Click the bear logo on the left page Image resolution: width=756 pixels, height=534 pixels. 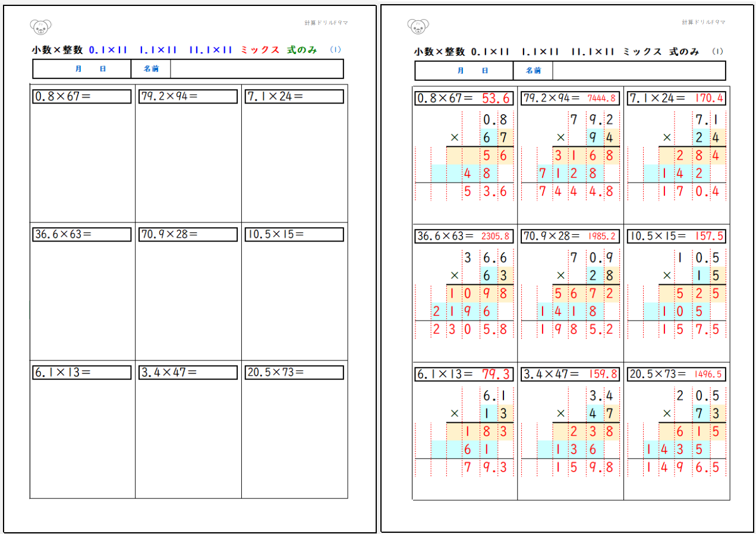(x=40, y=26)
